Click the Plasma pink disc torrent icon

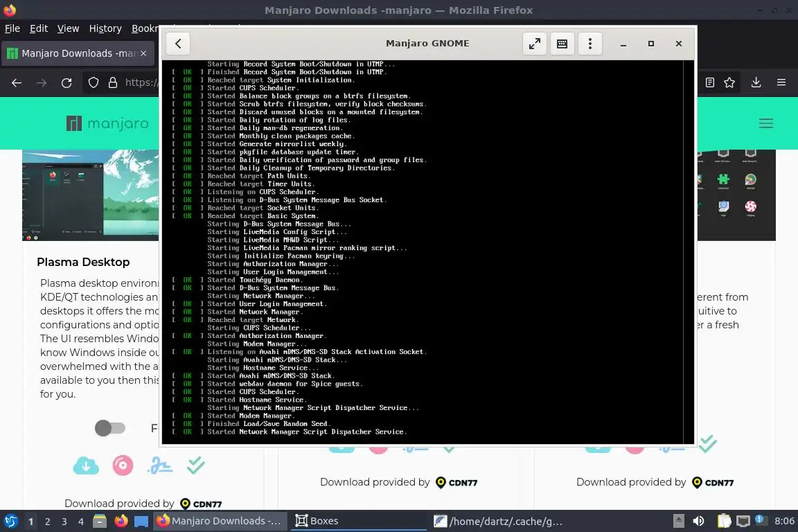123,465
